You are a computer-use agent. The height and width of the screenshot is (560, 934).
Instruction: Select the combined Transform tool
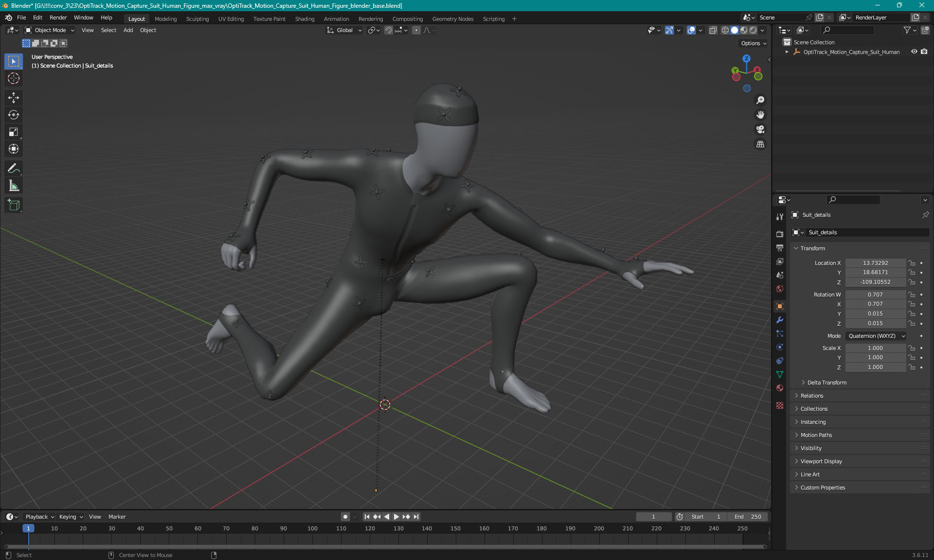tap(14, 149)
